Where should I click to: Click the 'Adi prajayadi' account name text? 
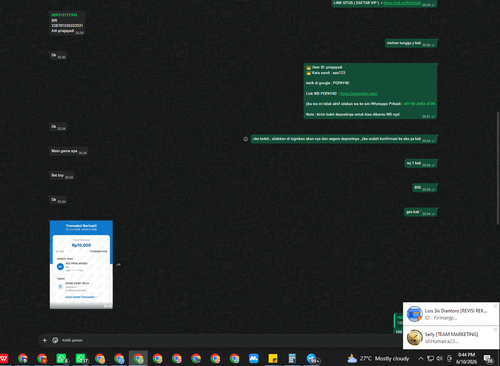coord(63,31)
